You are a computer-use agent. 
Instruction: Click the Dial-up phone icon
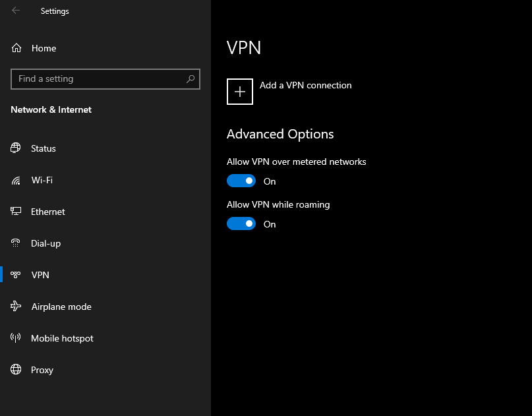16,243
